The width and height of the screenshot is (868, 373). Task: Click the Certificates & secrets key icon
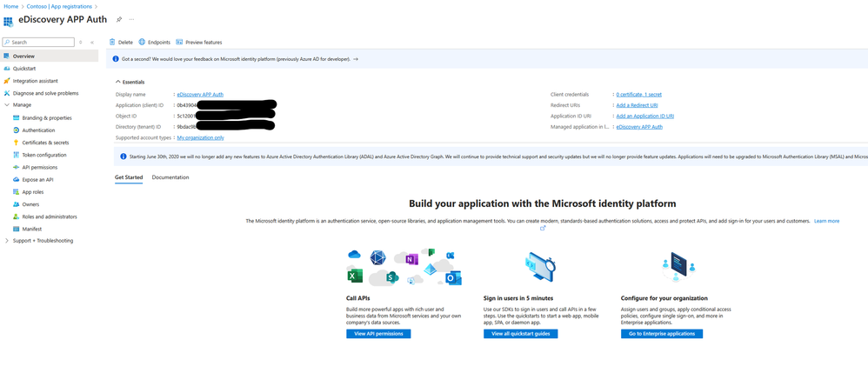pos(17,143)
